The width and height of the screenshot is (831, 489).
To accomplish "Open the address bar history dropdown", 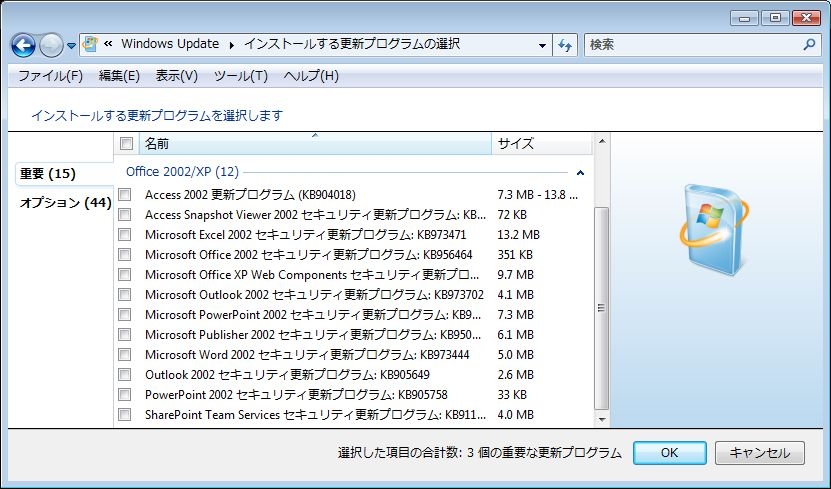I will [542, 46].
